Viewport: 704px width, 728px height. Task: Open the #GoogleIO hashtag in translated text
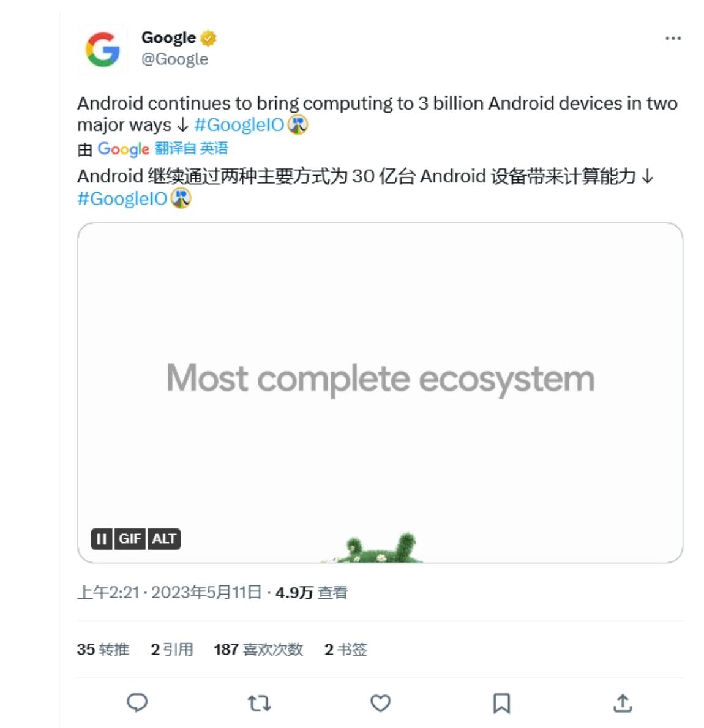[x=122, y=199]
